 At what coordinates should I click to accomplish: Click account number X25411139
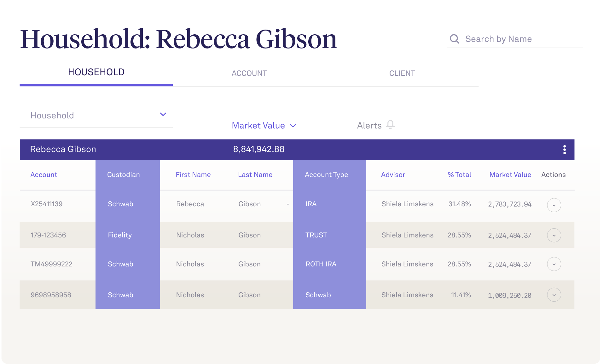(x=47, y=204)
